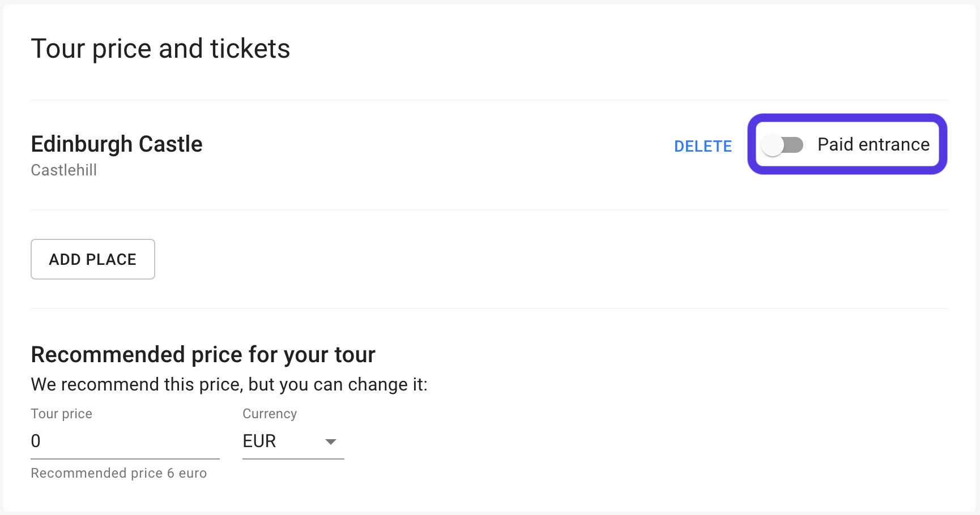This screenshot has height=515, width=980.
Task: Click the Castlehill address text
Action: pyautogui.click(x=64, y=170)
